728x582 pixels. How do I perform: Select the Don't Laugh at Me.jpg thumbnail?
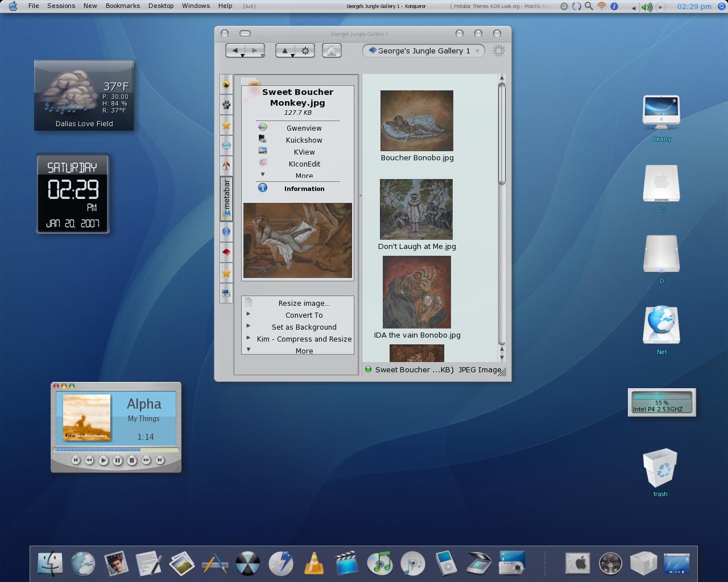[x=416, y=209]
